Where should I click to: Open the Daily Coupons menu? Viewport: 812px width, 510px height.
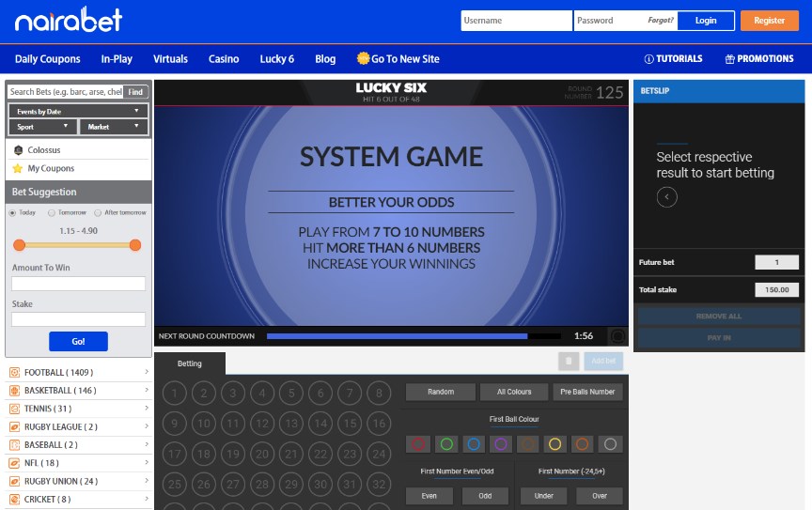click(x=48, y=59)
